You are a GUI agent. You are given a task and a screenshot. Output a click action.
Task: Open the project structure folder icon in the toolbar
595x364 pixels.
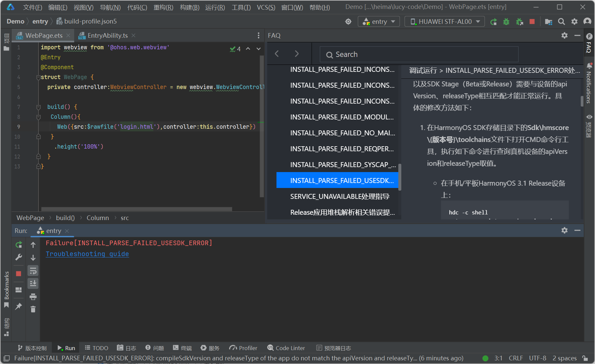point(548,22)
